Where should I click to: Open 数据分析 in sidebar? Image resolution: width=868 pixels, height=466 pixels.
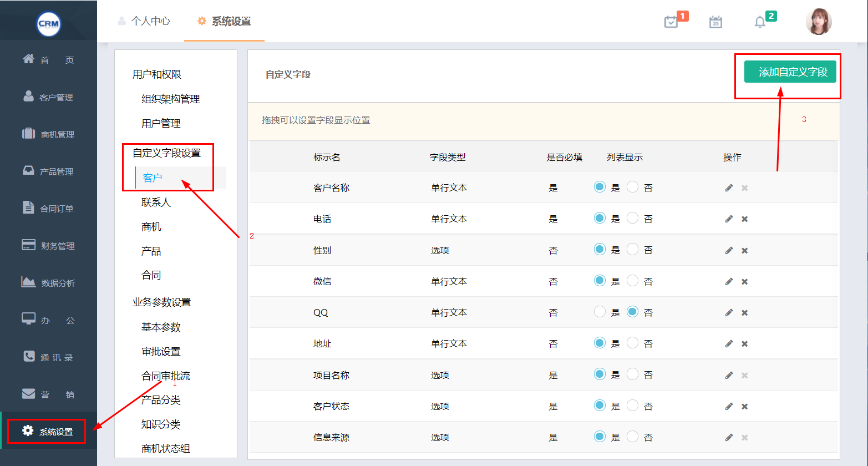click(48, 282)
